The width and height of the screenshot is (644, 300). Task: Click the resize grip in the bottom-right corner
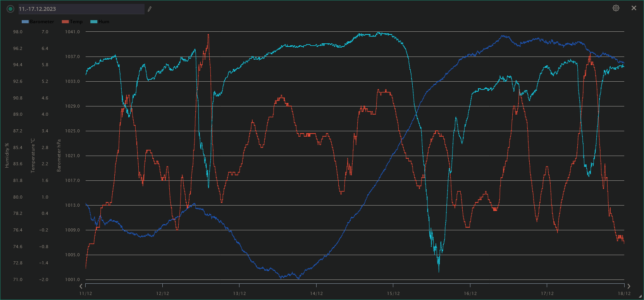pyautogui.click(x=640, y=297)
